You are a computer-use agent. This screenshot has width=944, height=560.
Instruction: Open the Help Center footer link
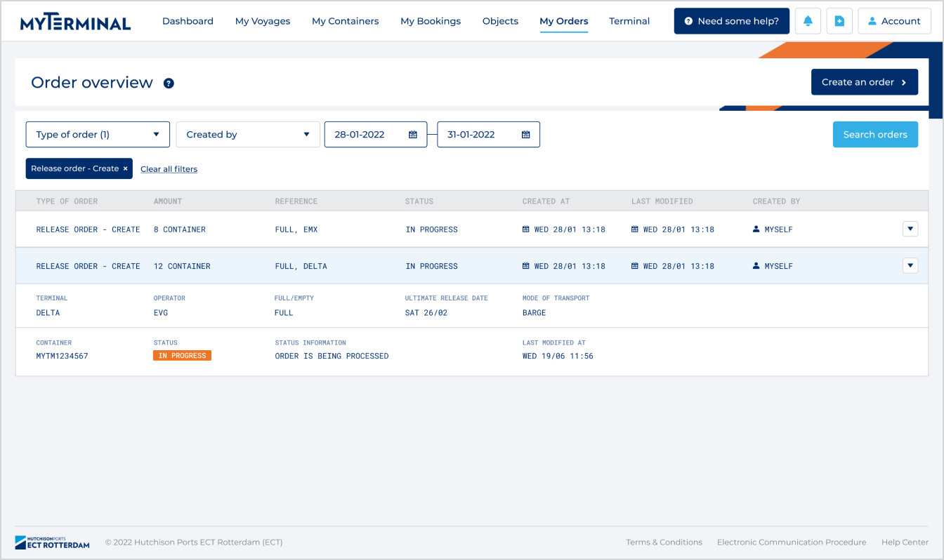[905, 542]
